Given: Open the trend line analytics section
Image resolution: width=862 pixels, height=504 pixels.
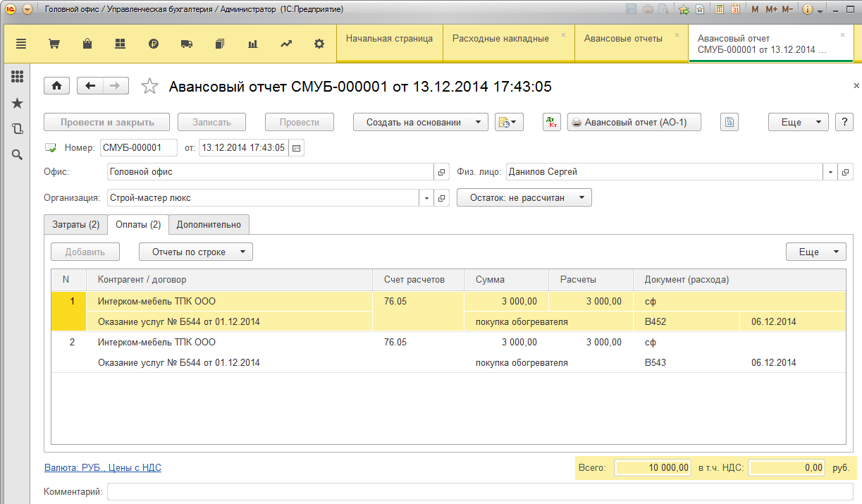Looking at the screenshot, I should pos(286,44).
